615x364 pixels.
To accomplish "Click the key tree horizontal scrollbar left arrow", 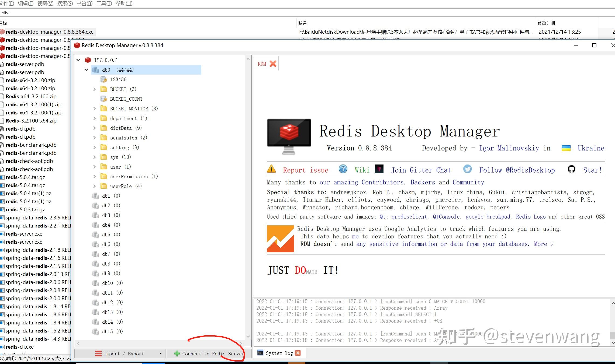I will point(78,344).
